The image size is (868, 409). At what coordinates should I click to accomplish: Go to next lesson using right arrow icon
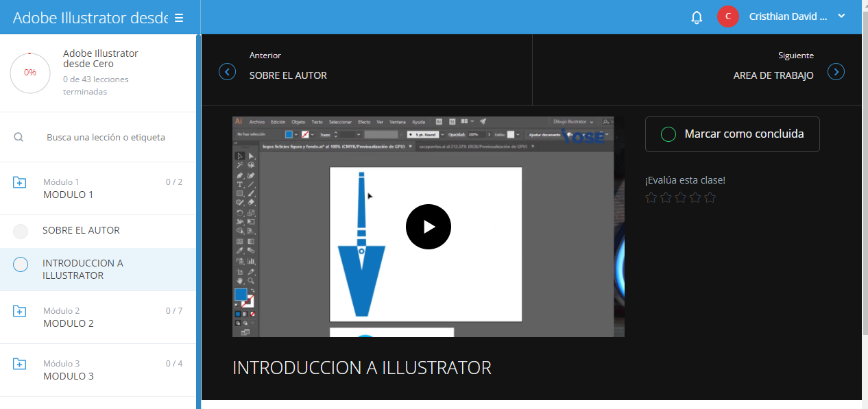tap(836, 71)
